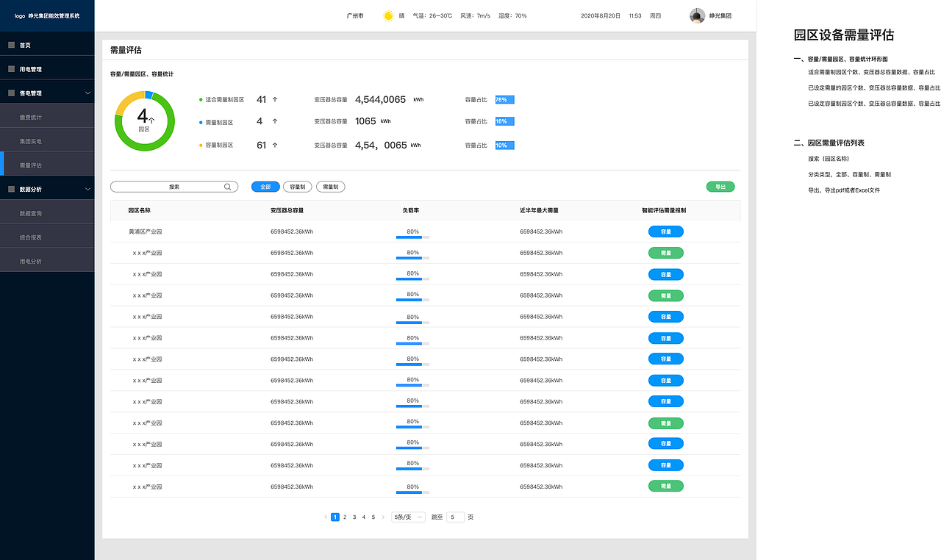Click the 峥光集团能效管理系统 logo title

coord(54,15)
